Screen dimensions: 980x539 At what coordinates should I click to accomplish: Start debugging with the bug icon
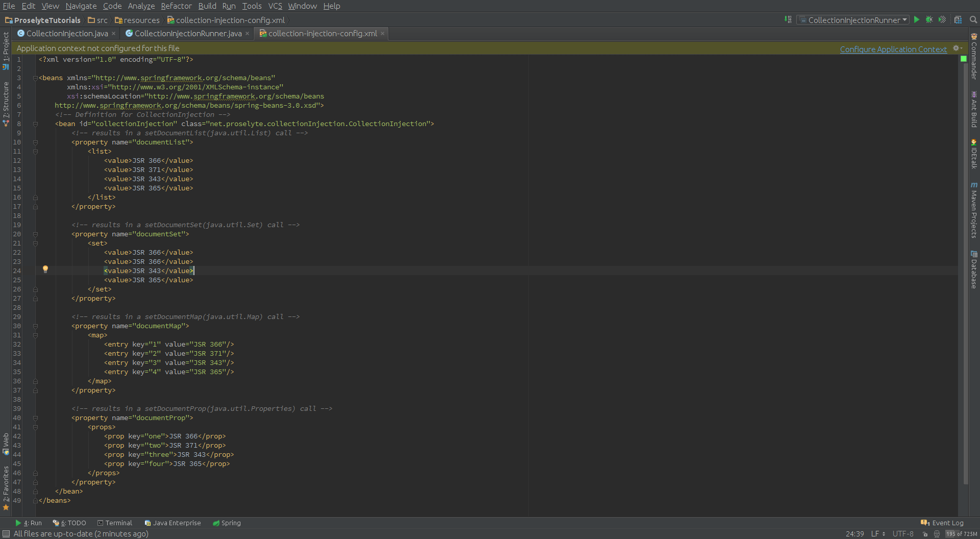[x=929, y=19]
